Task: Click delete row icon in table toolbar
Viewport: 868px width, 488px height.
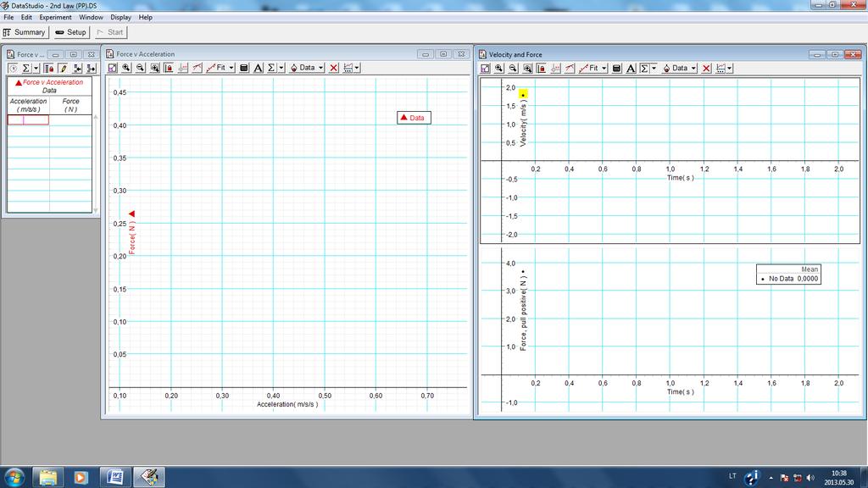Action: 92,68
